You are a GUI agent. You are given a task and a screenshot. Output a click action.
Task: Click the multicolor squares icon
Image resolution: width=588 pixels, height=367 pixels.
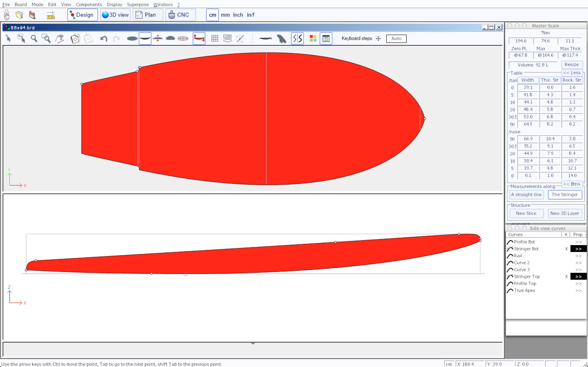pos(313,38)
